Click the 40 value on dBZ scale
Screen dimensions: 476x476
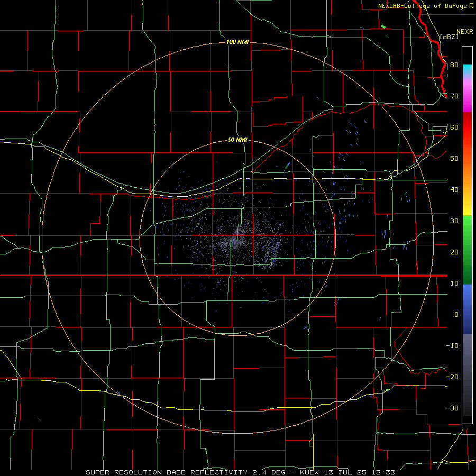tap(454, 190)
